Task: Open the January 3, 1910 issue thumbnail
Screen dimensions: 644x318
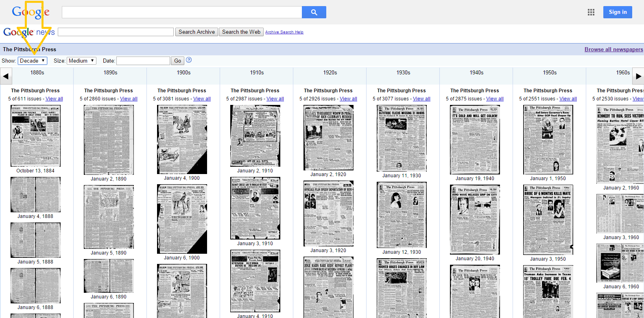Action: tap(255, 208)
